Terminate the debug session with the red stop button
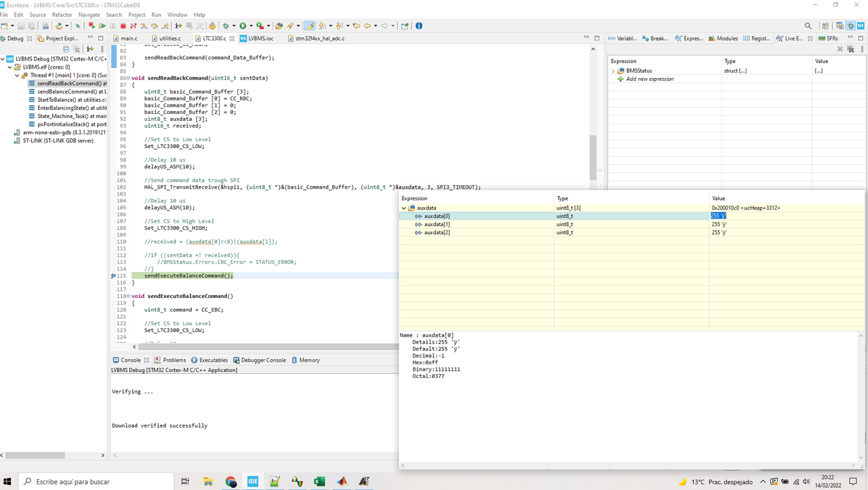The height and width of the screenshot is (490, 868). tap(123, 26)
